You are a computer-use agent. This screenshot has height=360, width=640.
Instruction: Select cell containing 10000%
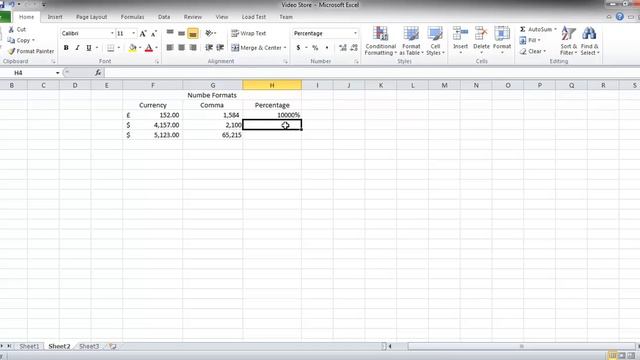[272, 115]
